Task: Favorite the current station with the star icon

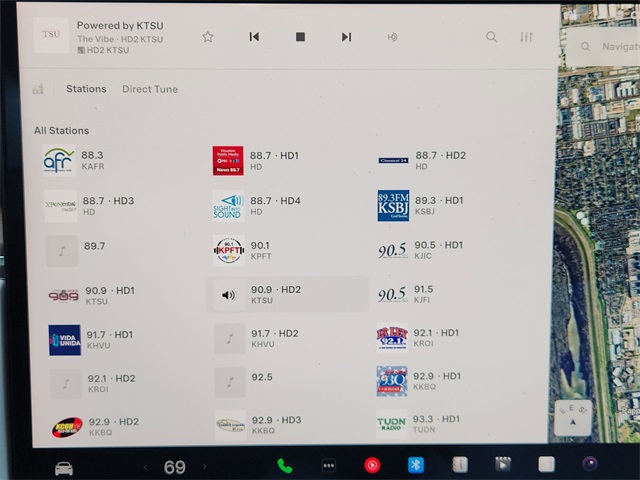Action: (x=208, y=37)
